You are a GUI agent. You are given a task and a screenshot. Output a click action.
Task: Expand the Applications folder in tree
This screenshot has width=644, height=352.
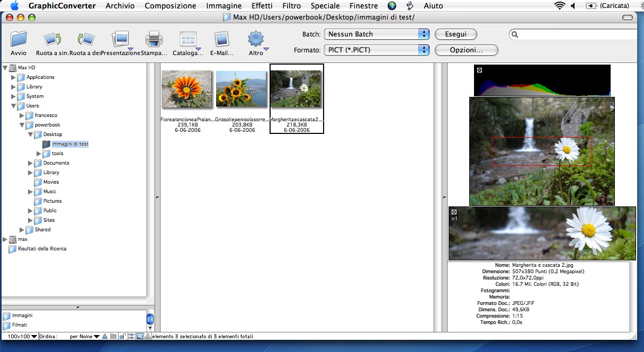(x=14, y=77)
